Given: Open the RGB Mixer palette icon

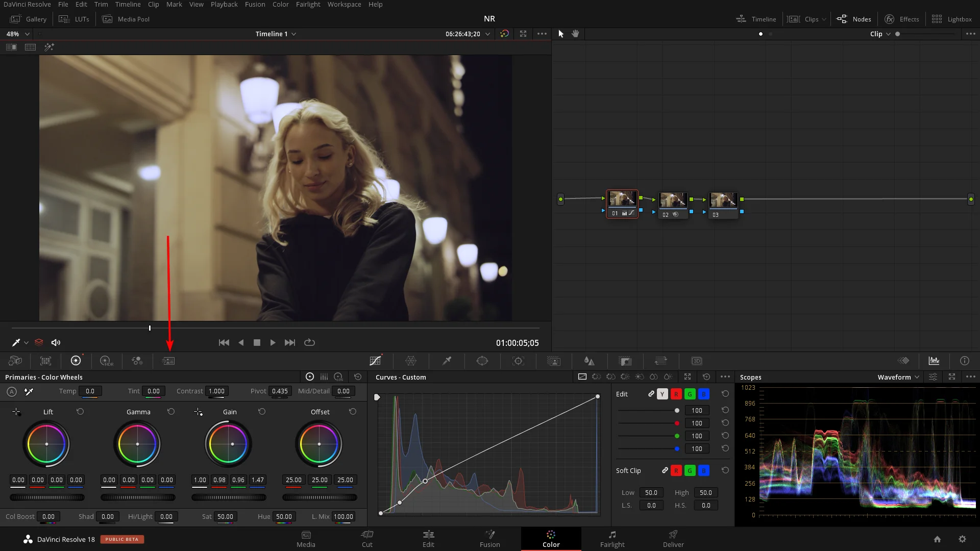Looking at the screenshot, I should 137,361.
